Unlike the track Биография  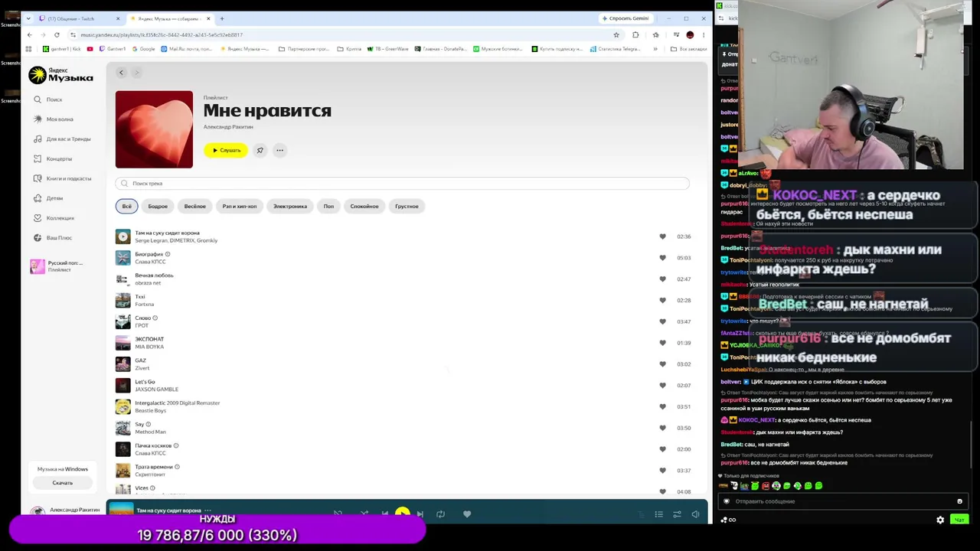coord(662,258)
